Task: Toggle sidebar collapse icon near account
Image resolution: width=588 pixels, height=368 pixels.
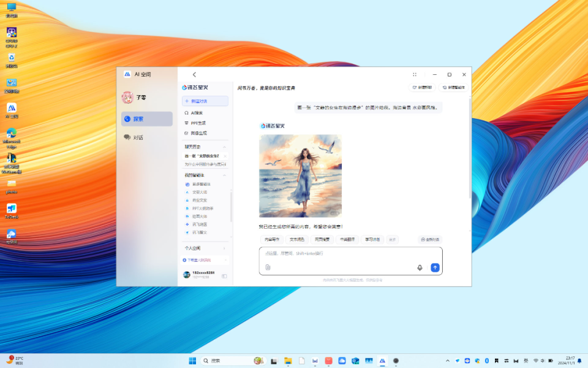Action: click(224, 276)
